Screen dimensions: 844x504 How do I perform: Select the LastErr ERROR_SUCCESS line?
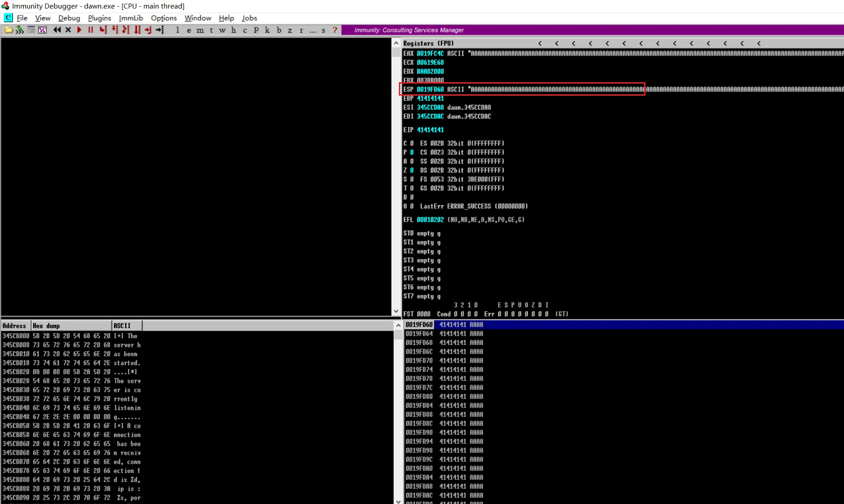(474, 206)
